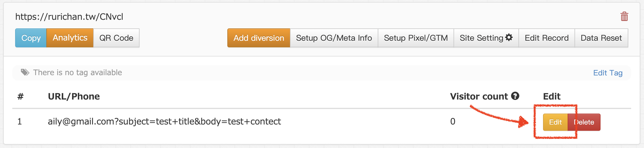Click the tag icon in the tag bar
This screenshot has width=644, height=148.
tap(25, 72)
